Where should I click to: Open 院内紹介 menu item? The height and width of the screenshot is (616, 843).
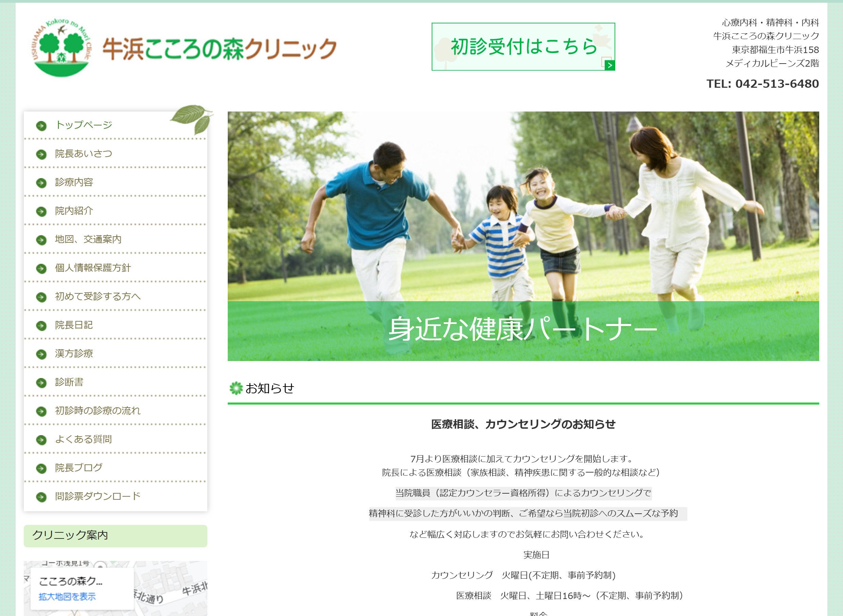pyautogui.click(x=74, y=211)
